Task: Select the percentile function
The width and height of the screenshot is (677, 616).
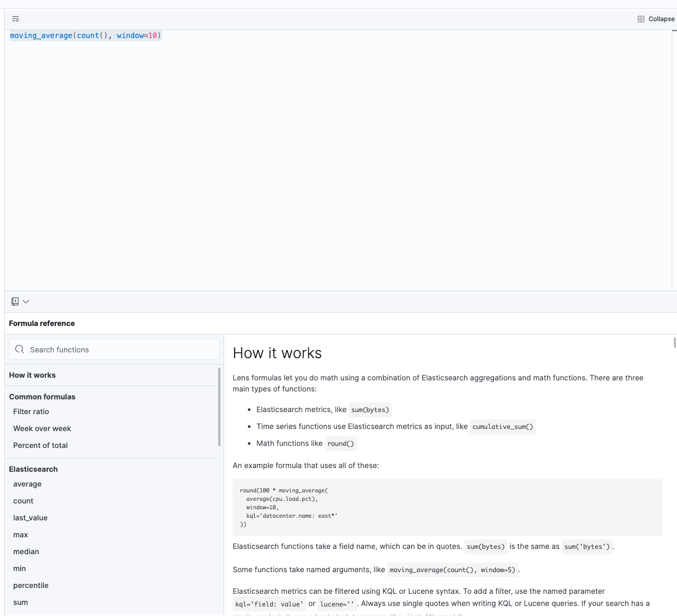Action: pyautogui.click(x=31, y=585)
